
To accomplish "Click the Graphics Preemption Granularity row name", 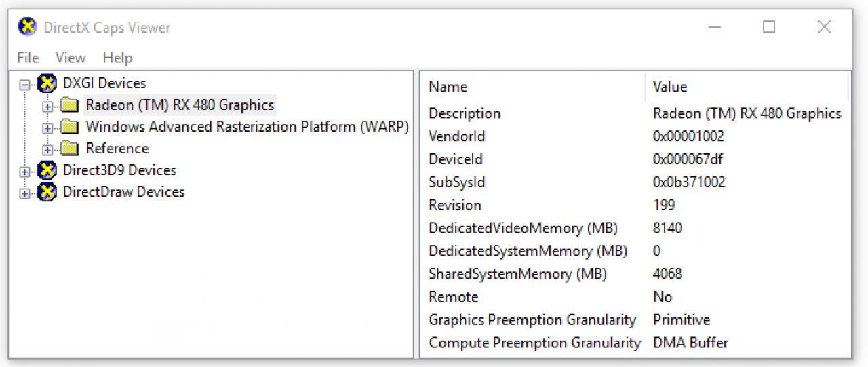I will (x=532, y=320).
